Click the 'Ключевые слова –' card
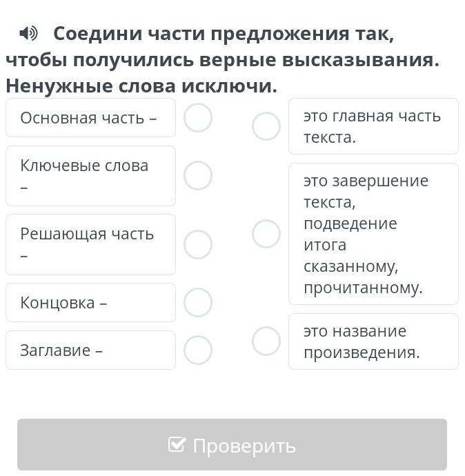Image resolution: width=465 pixels, height=476 pixels. pos(90,176)
